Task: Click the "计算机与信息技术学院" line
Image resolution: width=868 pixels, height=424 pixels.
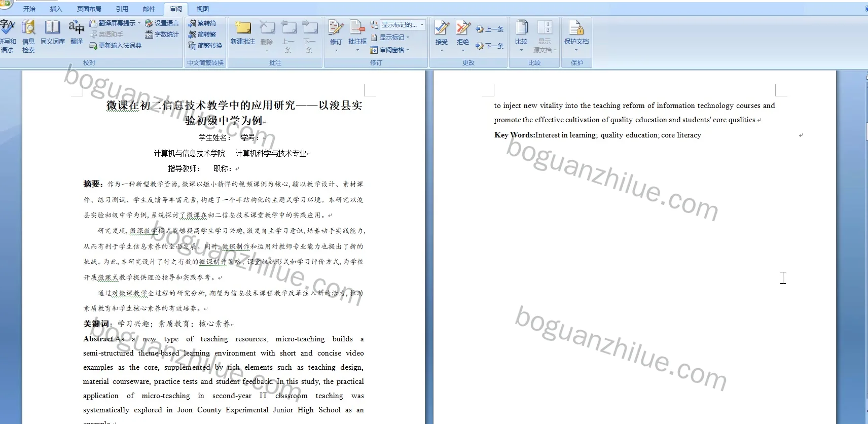Action: [190, 153]
